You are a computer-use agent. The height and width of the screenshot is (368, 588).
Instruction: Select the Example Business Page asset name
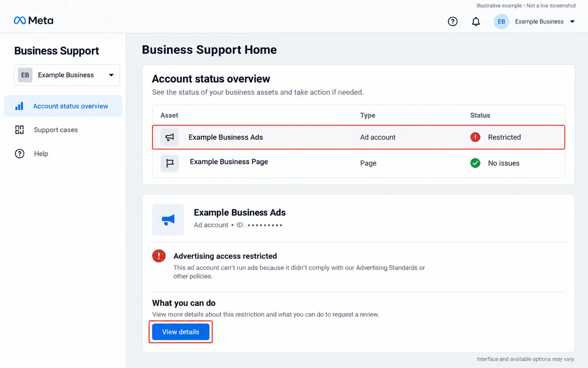pos(229,162)
